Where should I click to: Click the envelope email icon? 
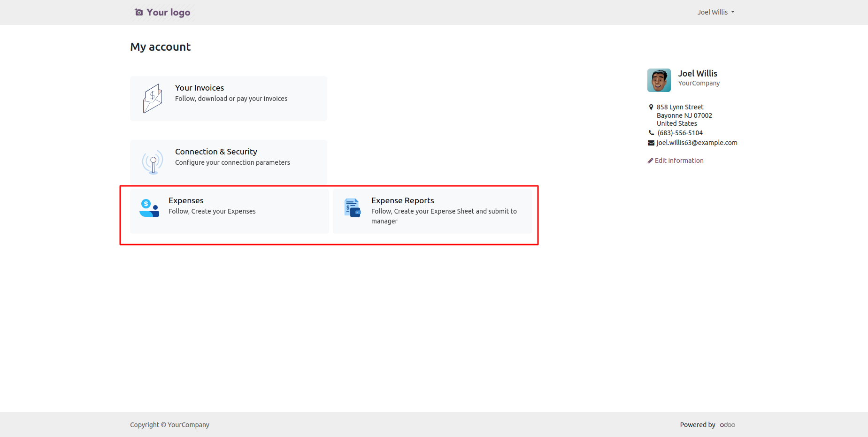(x=651, y=143)
